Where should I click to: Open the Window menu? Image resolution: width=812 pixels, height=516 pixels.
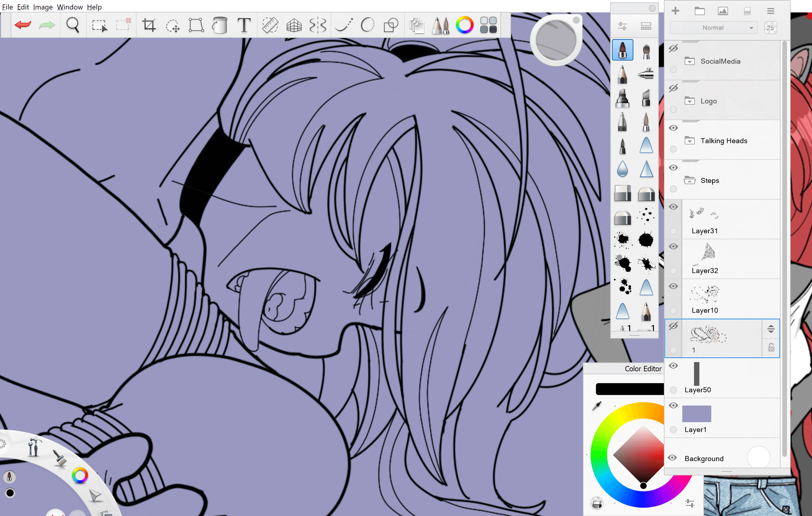tap(69, 7)
